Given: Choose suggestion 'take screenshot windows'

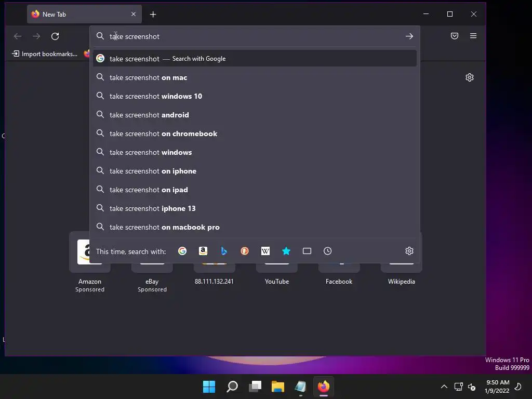Looking at the screenshot, I should (x=255, y=152).
